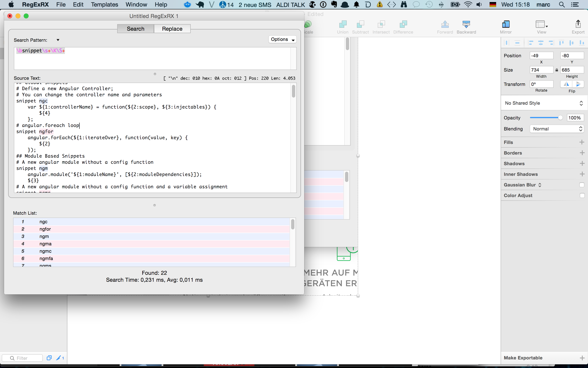Change the Gaussian Blur type selector
Viewport: 588px width, 368px height.
(540, 185)
